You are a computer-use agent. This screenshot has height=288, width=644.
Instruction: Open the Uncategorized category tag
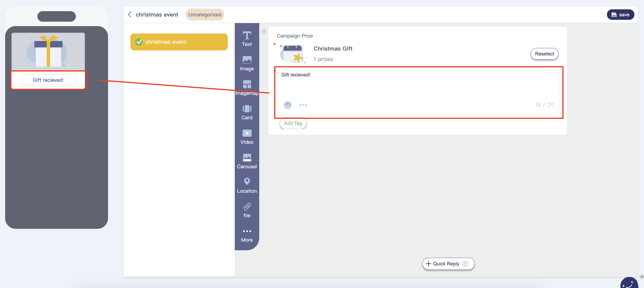[204, 14]
